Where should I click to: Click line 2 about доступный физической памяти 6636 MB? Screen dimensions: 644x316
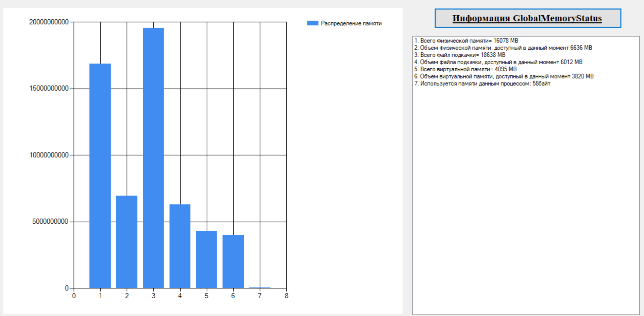click(503, 48)
